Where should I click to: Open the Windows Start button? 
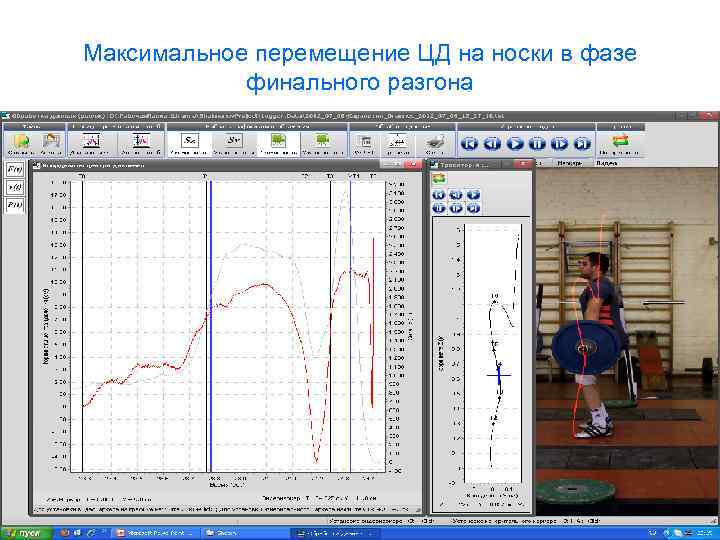[x=27, y=533]
